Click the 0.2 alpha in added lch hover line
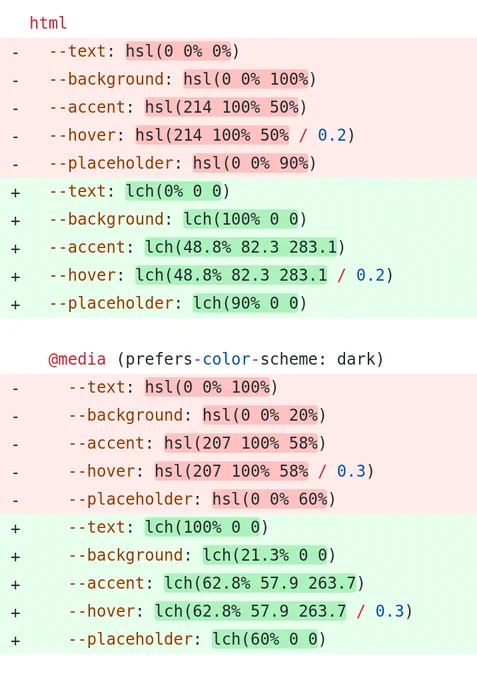This screenshot has width=477, height=680. tap(370, 275)
